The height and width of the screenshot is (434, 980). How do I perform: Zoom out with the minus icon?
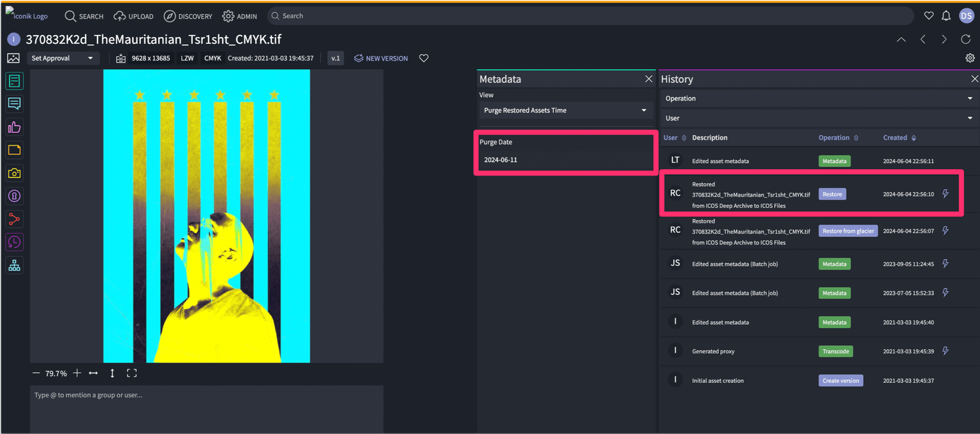click(x=36, y=373)
